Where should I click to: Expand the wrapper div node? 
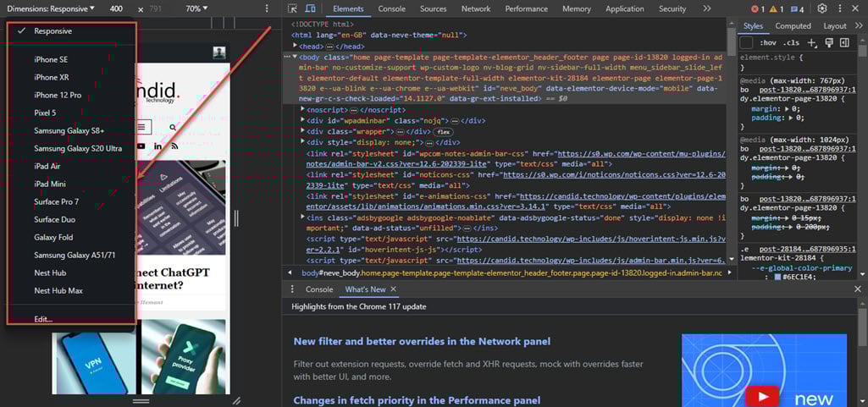303,132
